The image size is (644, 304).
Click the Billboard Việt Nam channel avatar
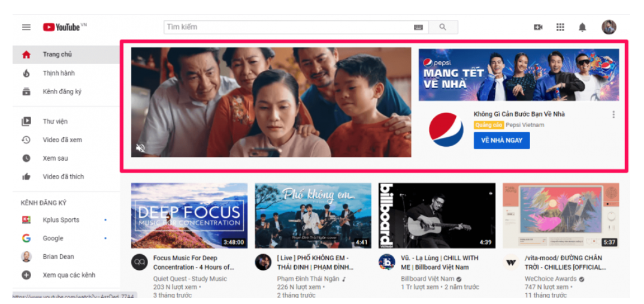pyautogui.click(x=387, y=263)
